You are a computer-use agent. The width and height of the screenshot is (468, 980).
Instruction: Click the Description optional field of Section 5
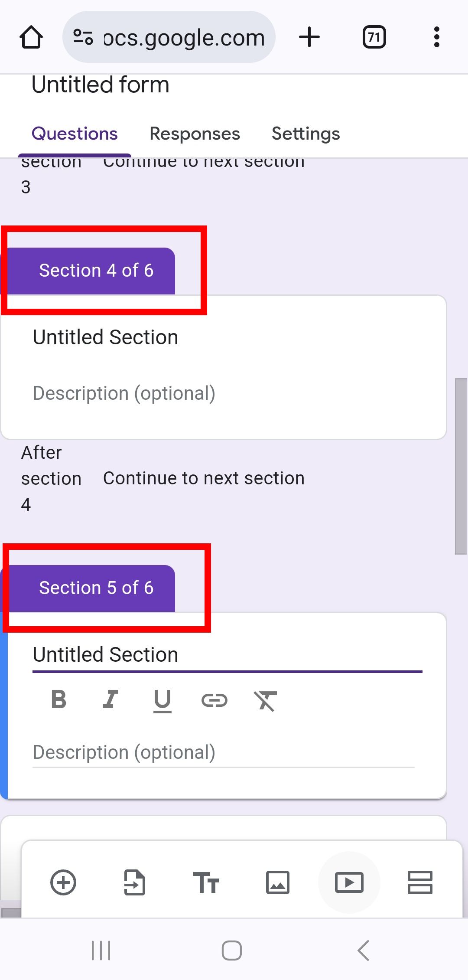click(x=123, y=752)
